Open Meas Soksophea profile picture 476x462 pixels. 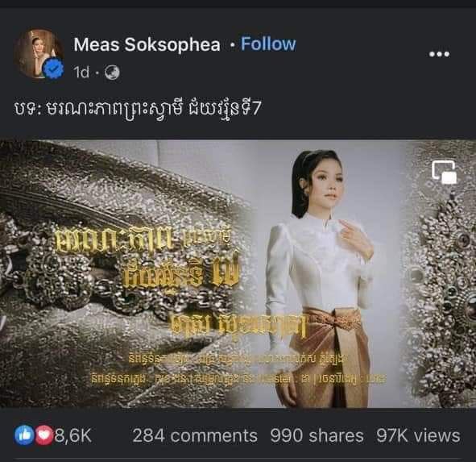pos(39,53)
